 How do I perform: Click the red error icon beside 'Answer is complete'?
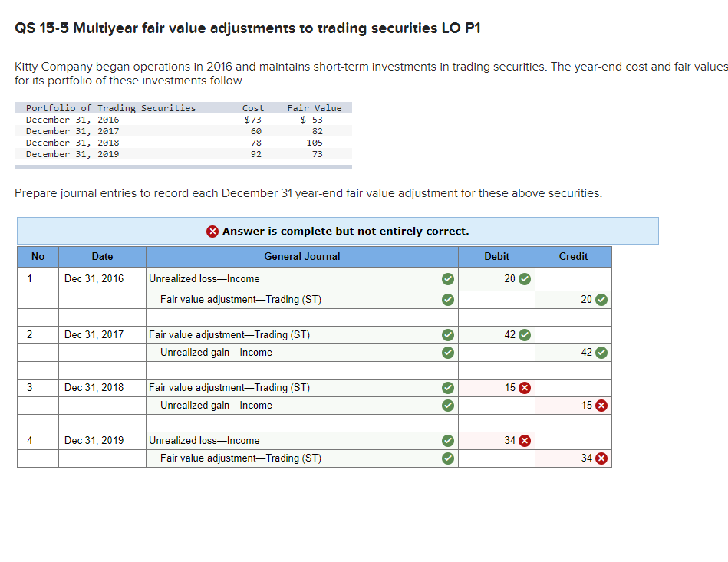[x=212, y=231]
